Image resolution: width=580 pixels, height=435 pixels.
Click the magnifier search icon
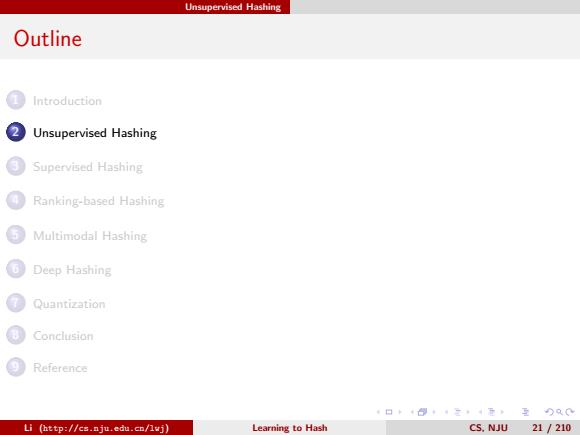tap(559, 412)
